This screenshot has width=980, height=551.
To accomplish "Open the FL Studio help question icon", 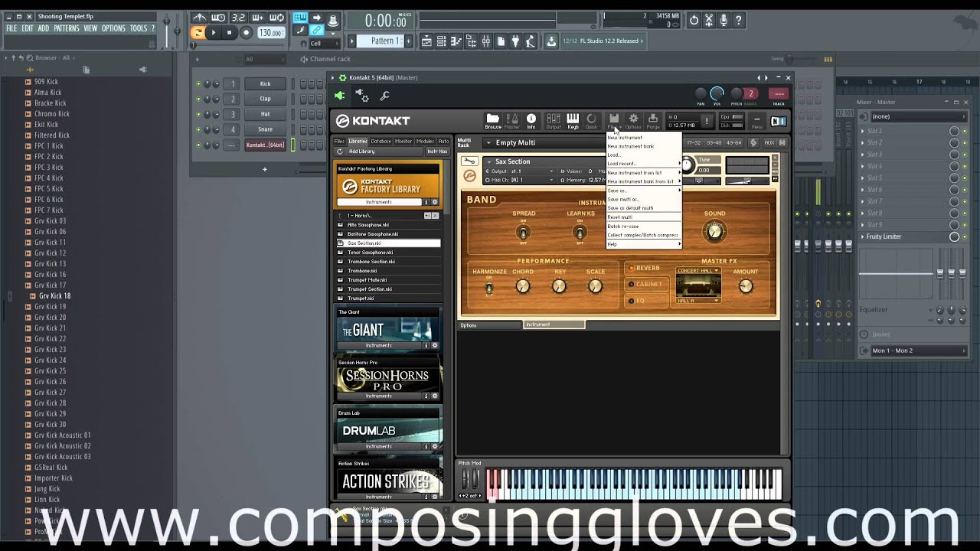I will point(738,21).
